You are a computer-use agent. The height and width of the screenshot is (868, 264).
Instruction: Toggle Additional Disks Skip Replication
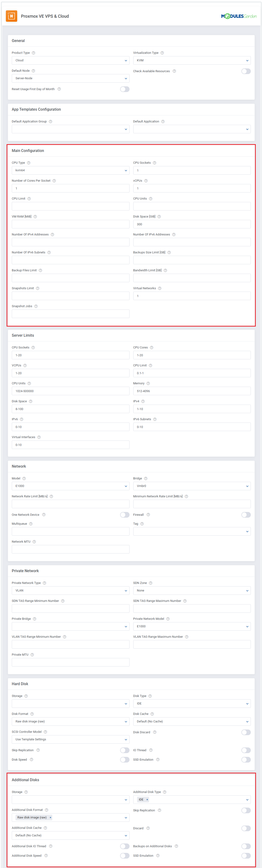tap(246, 810)
